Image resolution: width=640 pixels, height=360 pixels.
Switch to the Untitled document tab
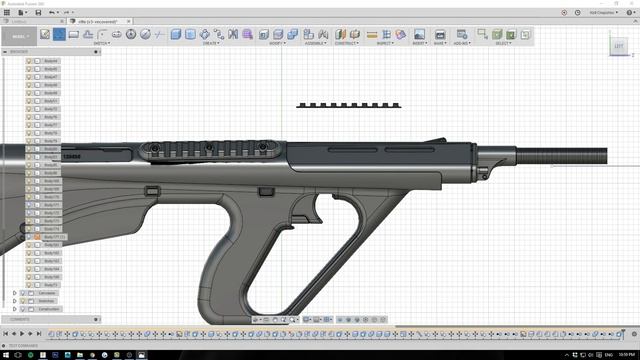(x=19, y=21)
